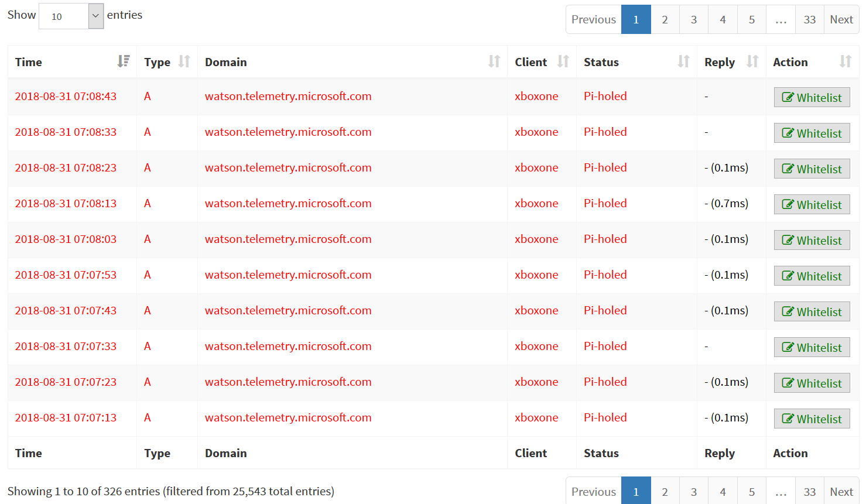Go to page 2 in top pagination
This screenshot has width=866, height=504.
point(665,19)
